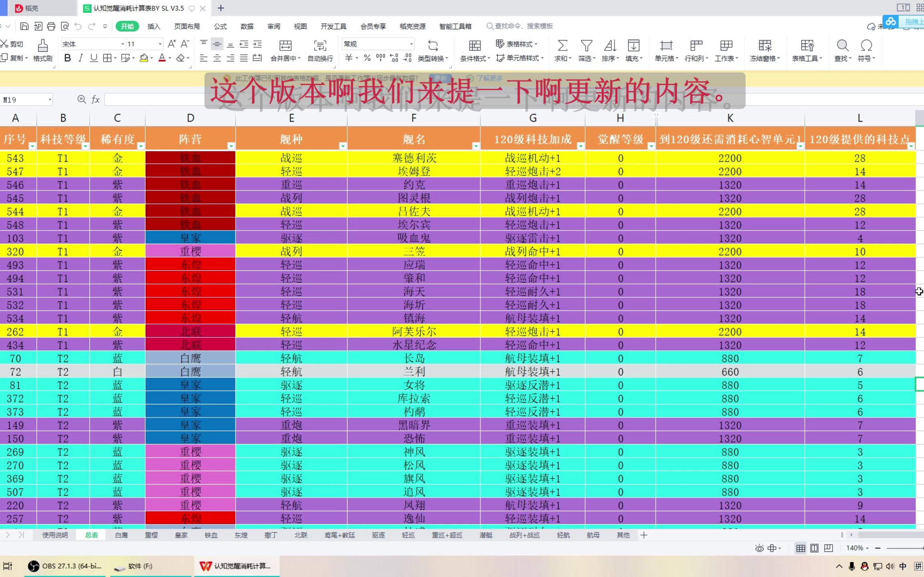924x577 pixels.
Task: Switch to the 白鹰 sheet tab
Action: (121, 535)
